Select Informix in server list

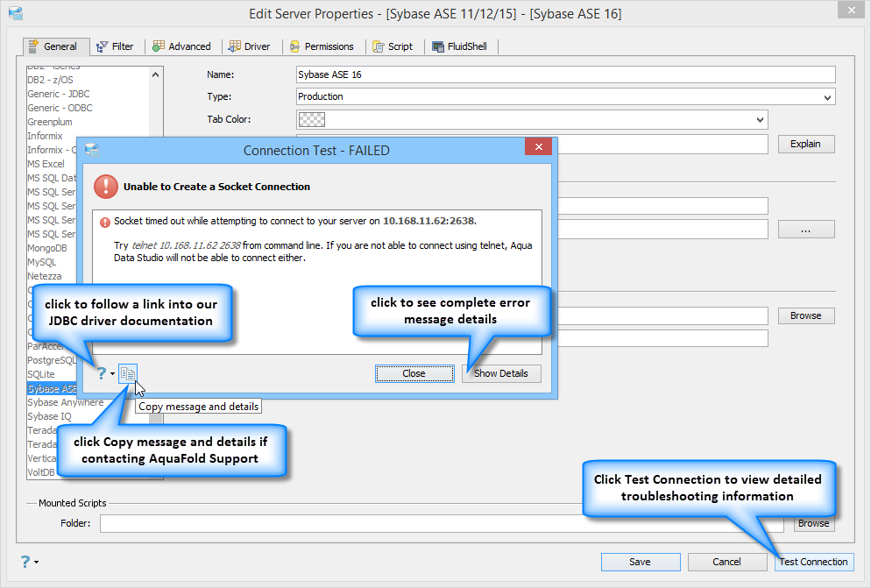pyautogui.click(x=45, y=136)
